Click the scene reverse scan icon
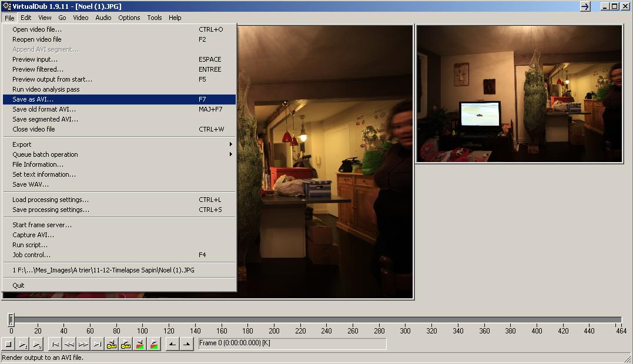Screen dimensions: 633x364 coord(140,344)
